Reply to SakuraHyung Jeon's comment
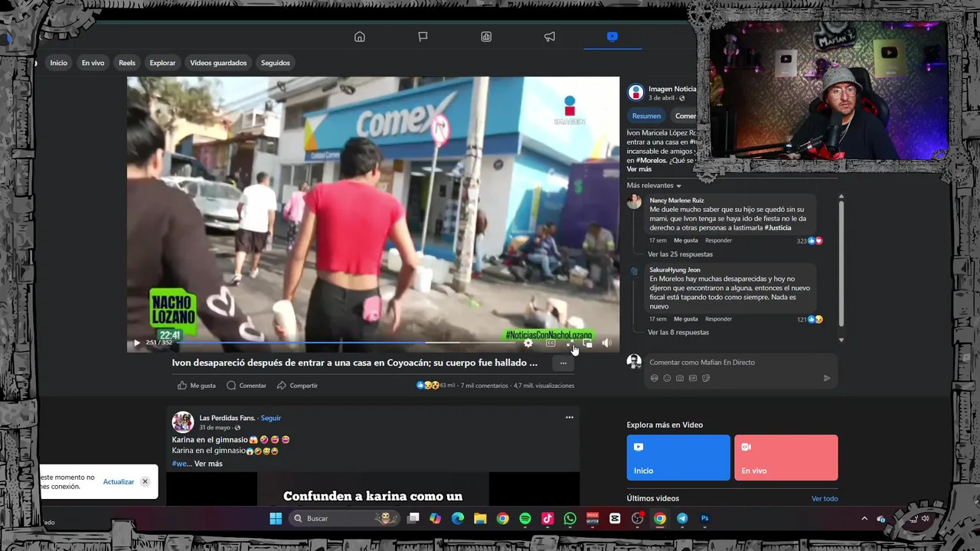This screenshot has width=980, height=551. point(719,319)
